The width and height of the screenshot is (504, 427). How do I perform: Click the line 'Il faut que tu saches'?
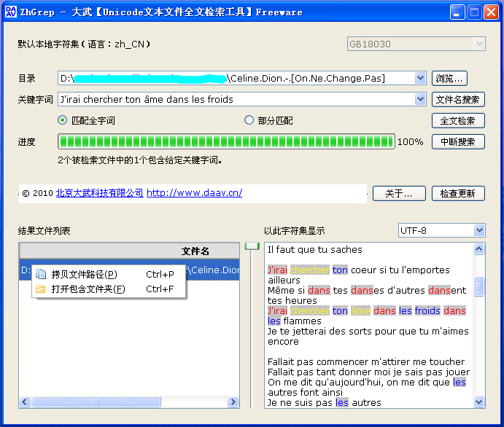[x=314, y=249]
